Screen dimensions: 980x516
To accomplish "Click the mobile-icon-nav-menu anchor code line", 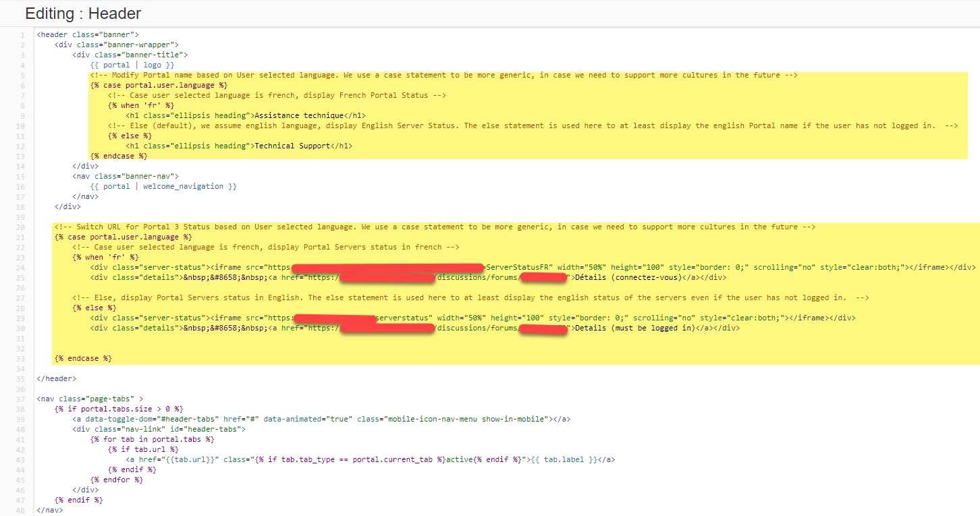I will click(321, 419).
